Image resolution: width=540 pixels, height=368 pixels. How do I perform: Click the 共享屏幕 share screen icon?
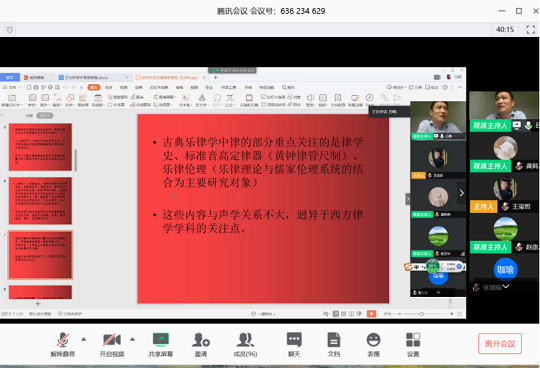tap(161, 344)
